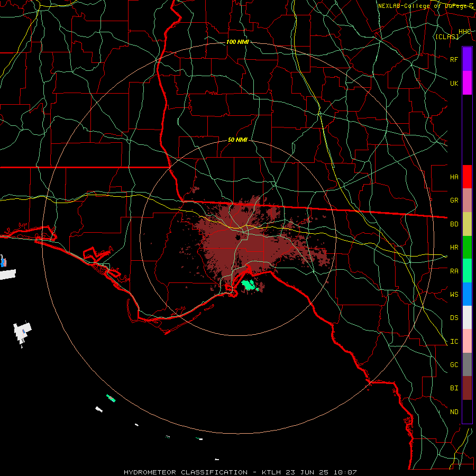476x476 pixels.
Task: Click the BI legend label
Action: (x=454, y=388)
